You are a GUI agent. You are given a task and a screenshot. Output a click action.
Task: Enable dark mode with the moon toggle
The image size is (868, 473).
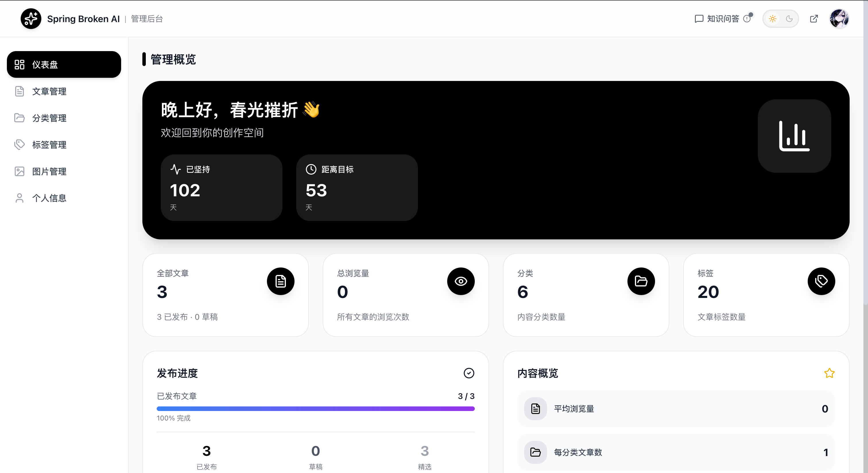(789, 19)
